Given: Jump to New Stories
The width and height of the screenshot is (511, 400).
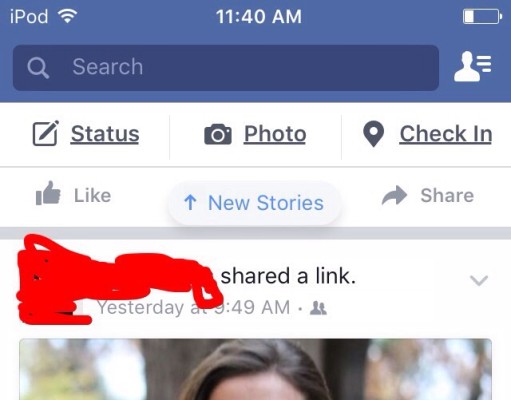Looking at the screenshot, I should click(254, 203).
